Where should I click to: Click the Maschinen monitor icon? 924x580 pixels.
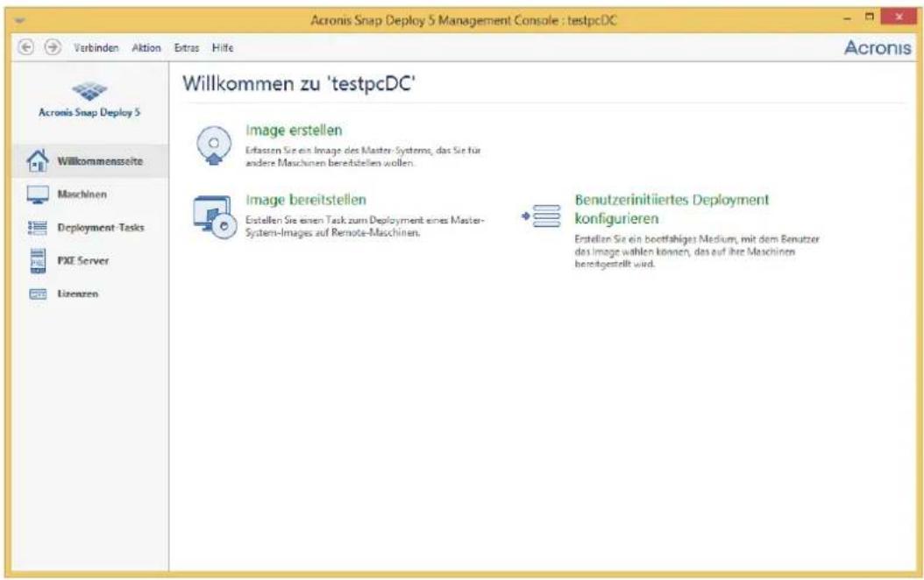click(x=38, y=195)
